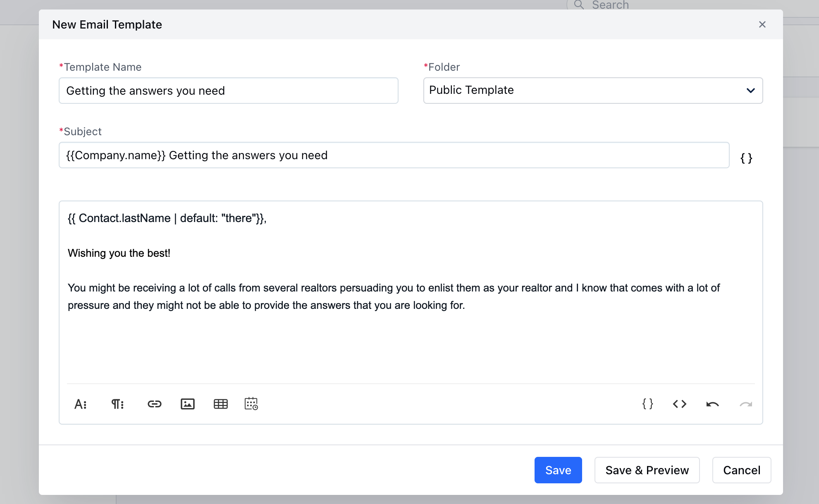The width and height of the screenshot is (819, 504).
Task: Insert a table into the template
Action: (221, 404)
